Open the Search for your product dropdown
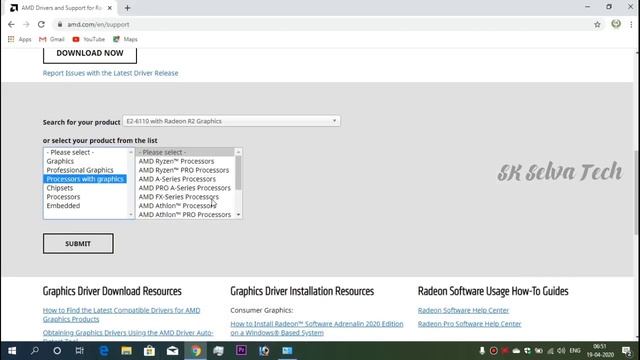Viewport: 640px width, 360px height. [x=231, y=121]
